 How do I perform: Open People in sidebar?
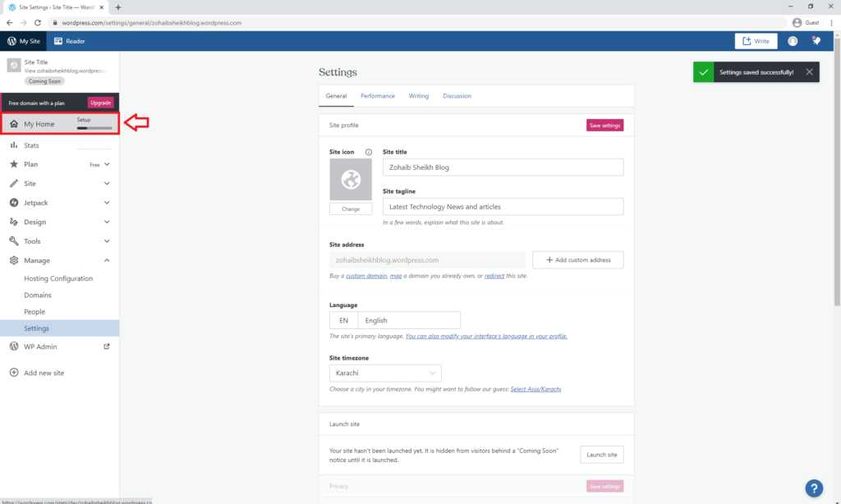coord(34,312)
